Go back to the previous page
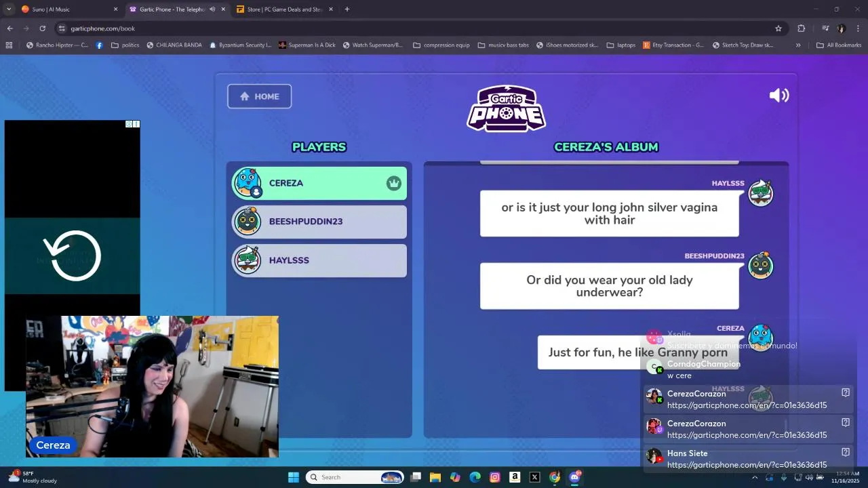868x488 pixels. point(9,28)
